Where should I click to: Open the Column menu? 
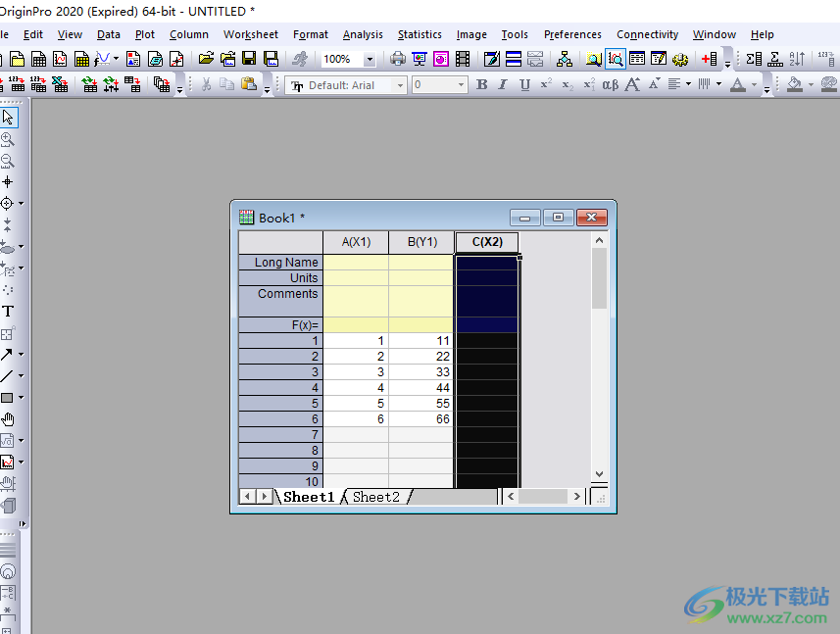[189, 35]
